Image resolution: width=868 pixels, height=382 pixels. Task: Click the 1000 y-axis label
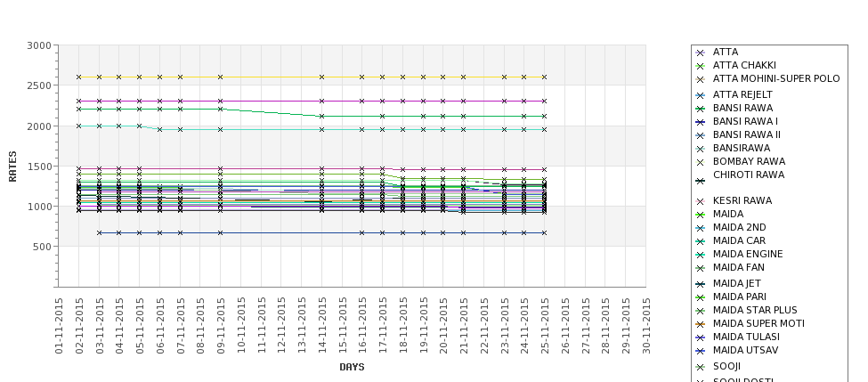click(x=39, y=206)
